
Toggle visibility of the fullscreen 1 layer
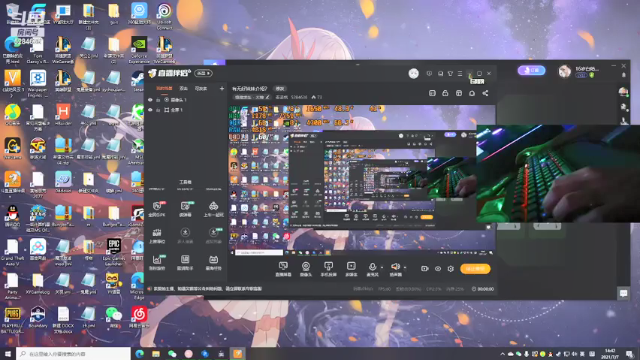[150, 110]
